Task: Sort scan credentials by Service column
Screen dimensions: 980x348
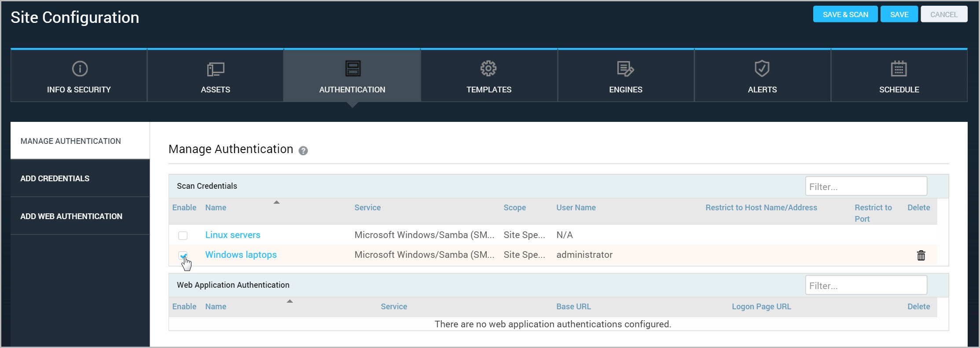Action: click(x=367, y=208)
